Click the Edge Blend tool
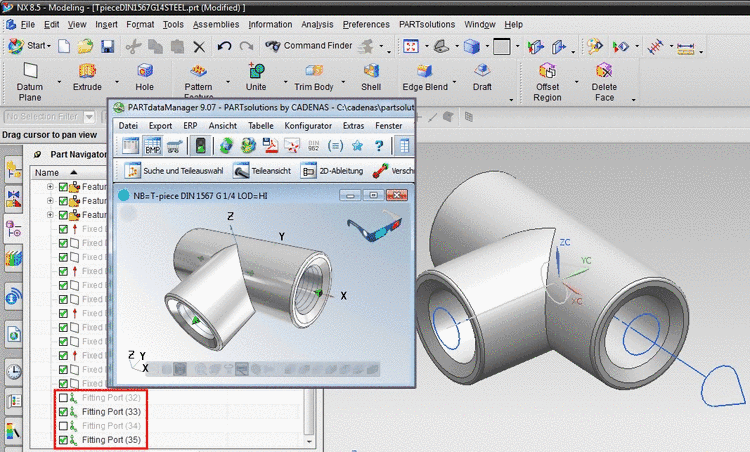The height and width of the screenshot is (452, 750). (x=425, y=77)
